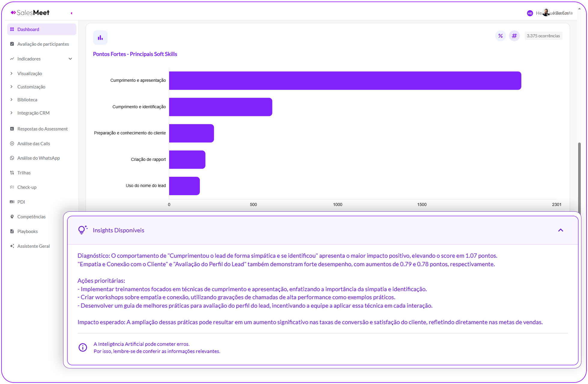588x384 pixels.
Task: Click the bar chart icon above Pontos Fortes
Action: [100, 38]
